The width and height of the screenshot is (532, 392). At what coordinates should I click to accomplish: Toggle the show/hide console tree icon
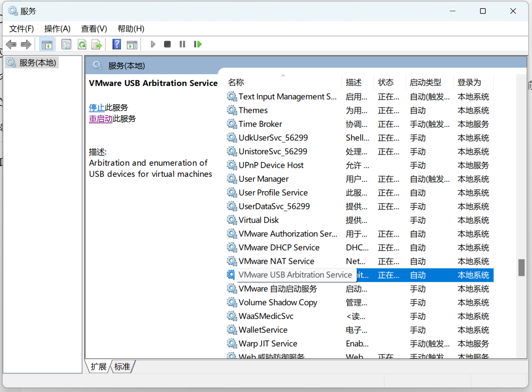47,44
